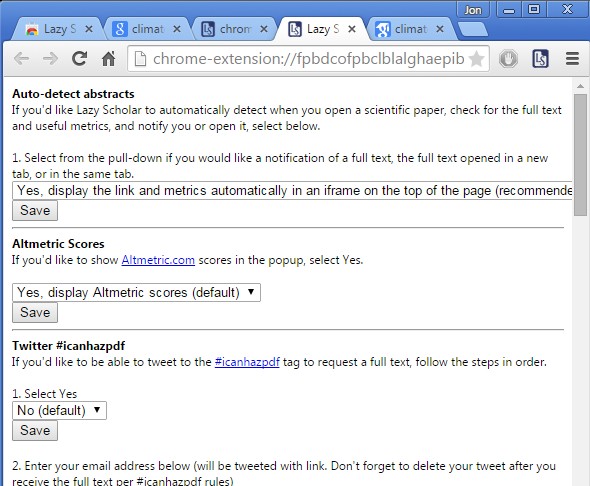Save the Altmetric Scores setting
The image size is (590, 486).
click(35, 313)
